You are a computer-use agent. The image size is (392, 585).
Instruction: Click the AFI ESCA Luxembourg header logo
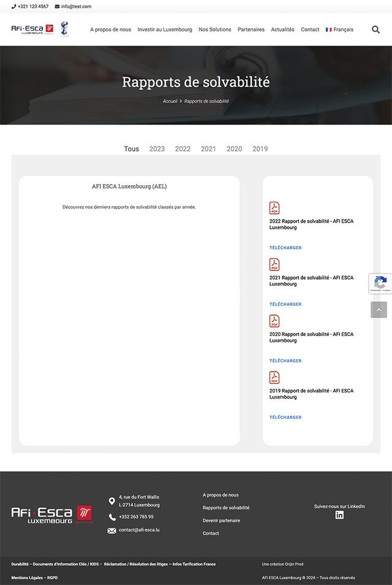(x=33, y=29)
